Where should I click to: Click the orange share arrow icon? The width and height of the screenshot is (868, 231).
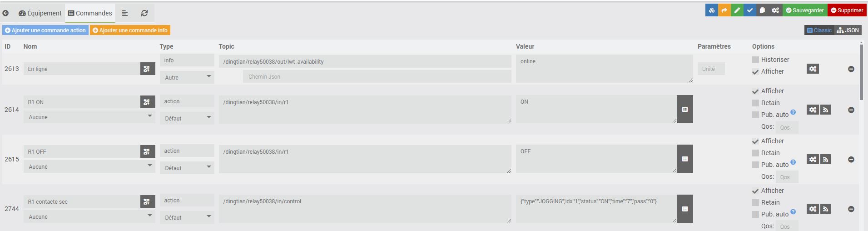tap(724, 10)
